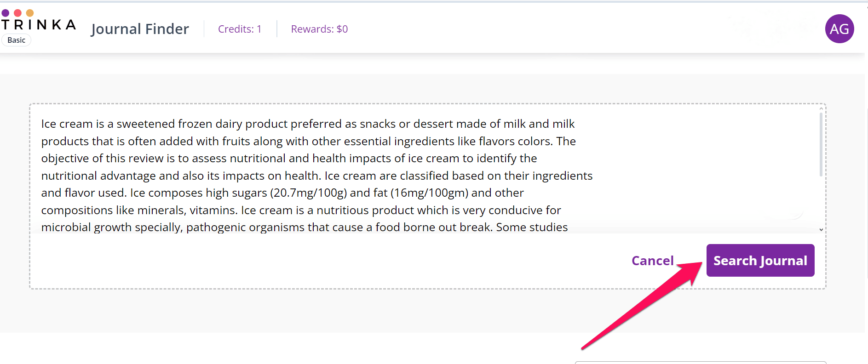Click the Basic plan badge

[x=17, y=40]
